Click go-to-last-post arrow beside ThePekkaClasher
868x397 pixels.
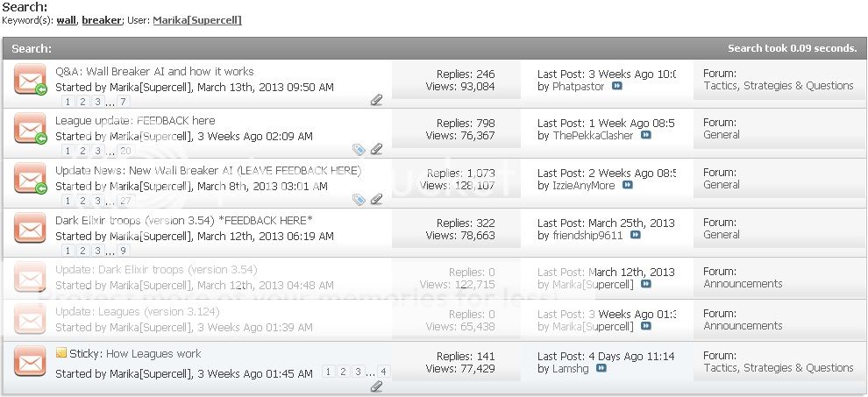coord(646,136)
